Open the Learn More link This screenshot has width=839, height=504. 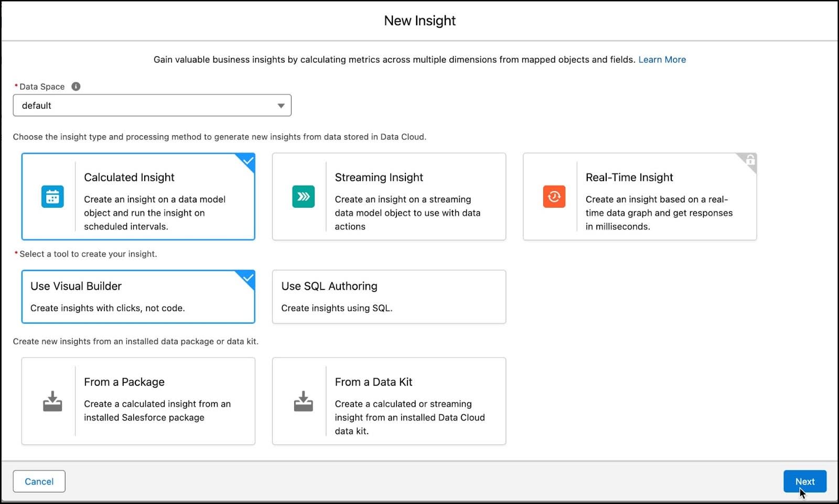click(662, 59)
